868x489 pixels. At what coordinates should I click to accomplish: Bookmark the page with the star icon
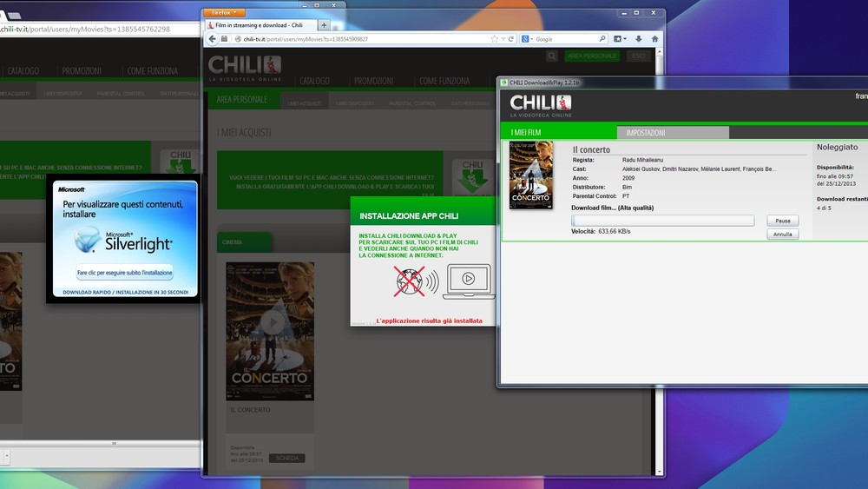(x=495, y=39)
